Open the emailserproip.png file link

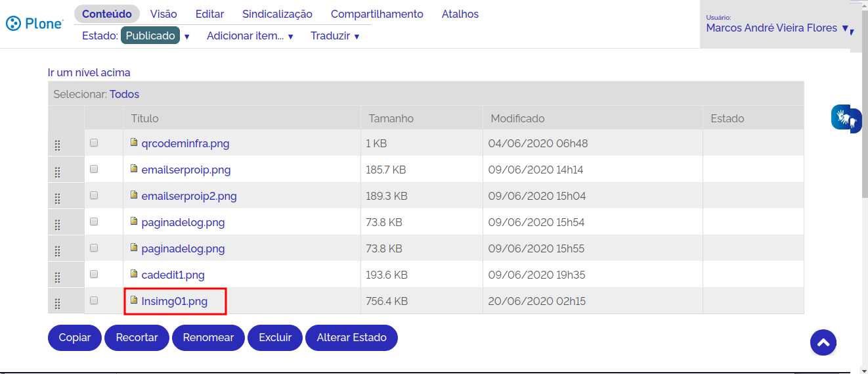click(x=186, y=170)
